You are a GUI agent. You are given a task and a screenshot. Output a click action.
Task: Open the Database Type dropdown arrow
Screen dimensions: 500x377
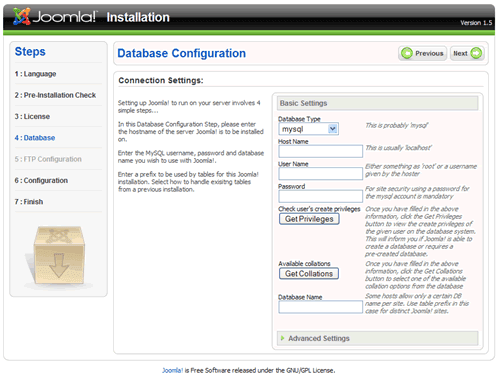(x=332, y=129)
